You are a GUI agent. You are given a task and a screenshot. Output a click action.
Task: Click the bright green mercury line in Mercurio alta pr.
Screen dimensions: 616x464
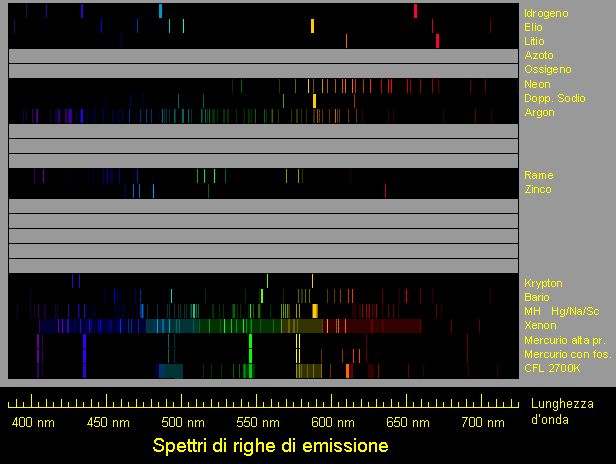(250, 341)
